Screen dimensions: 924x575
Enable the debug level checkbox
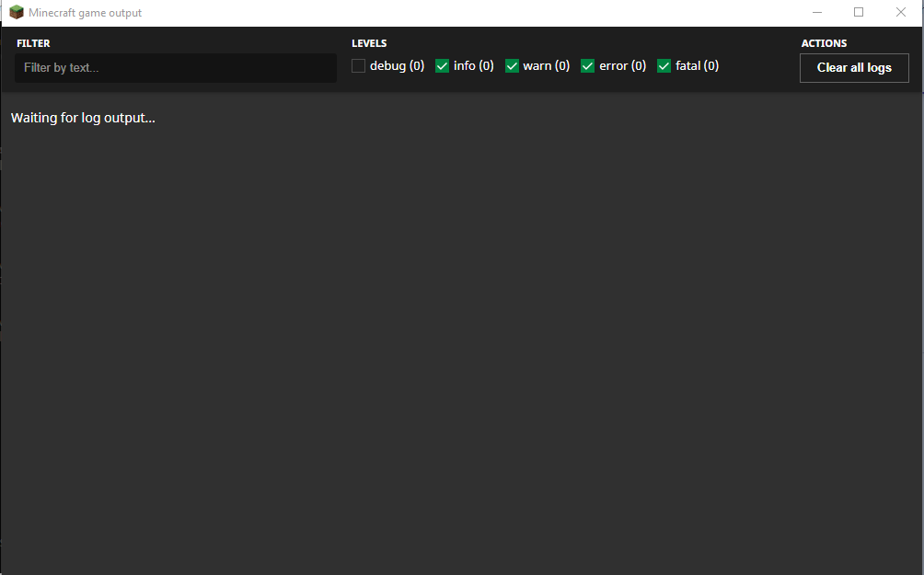tap(358, 66)
